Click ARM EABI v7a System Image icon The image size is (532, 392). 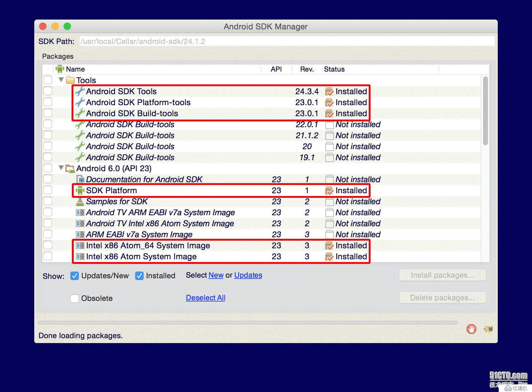80,234
